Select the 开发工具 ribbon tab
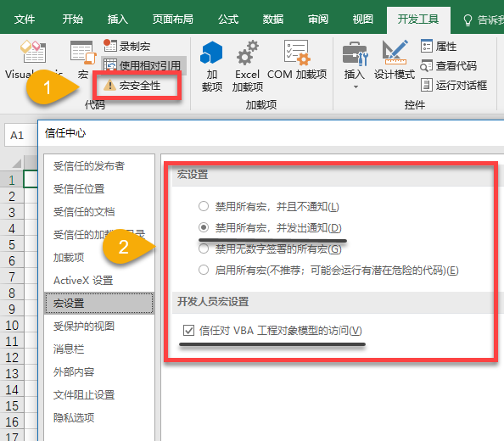The image size is (504, 441). 418,20
